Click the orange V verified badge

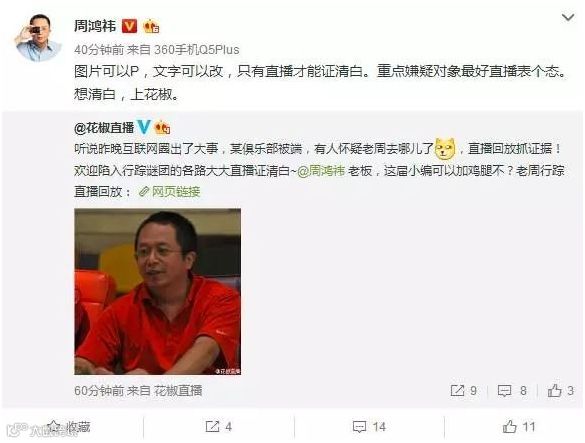pyautogui.click(x=129, y=26)
